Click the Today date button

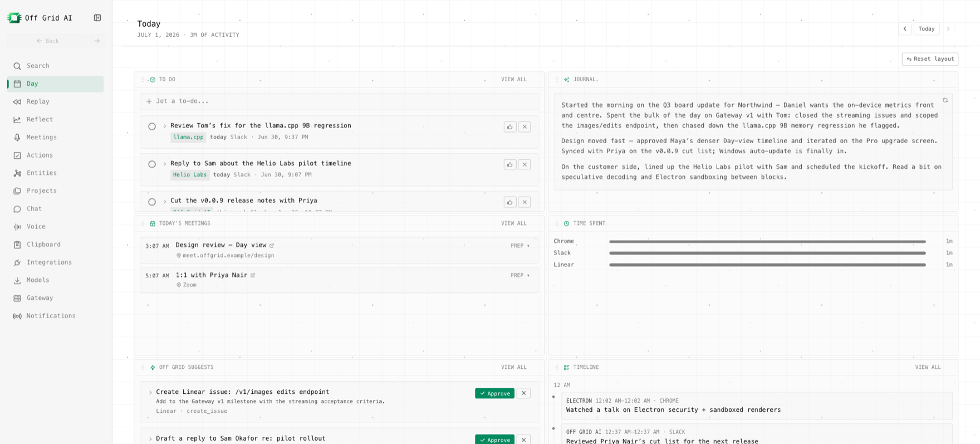[x=927, y=28]
